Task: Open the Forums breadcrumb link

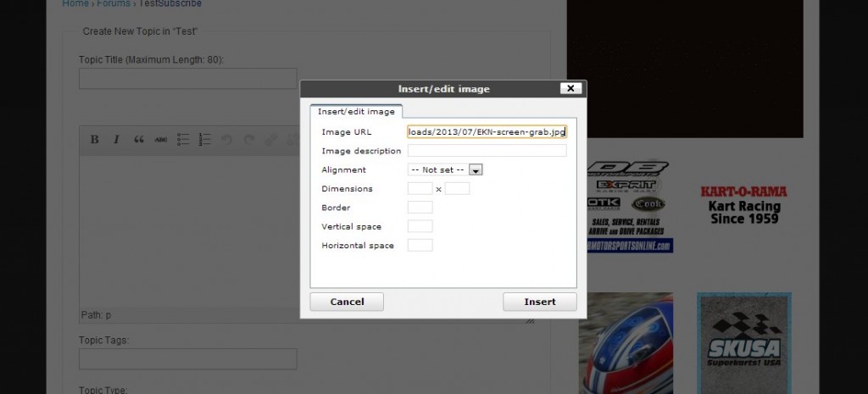Action: pos(114,3)
